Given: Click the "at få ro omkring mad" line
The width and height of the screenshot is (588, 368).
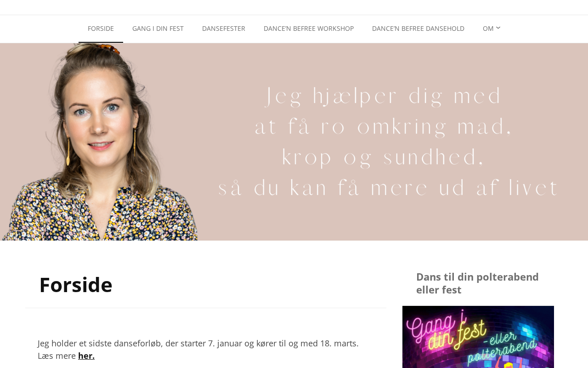Looking at the screenshot, I should tap(383, 126).
